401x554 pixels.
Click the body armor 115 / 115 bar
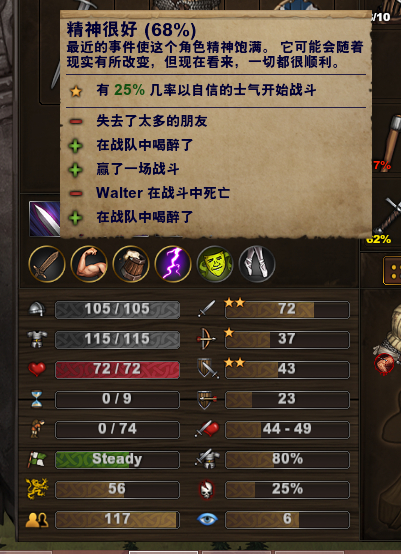117,340
